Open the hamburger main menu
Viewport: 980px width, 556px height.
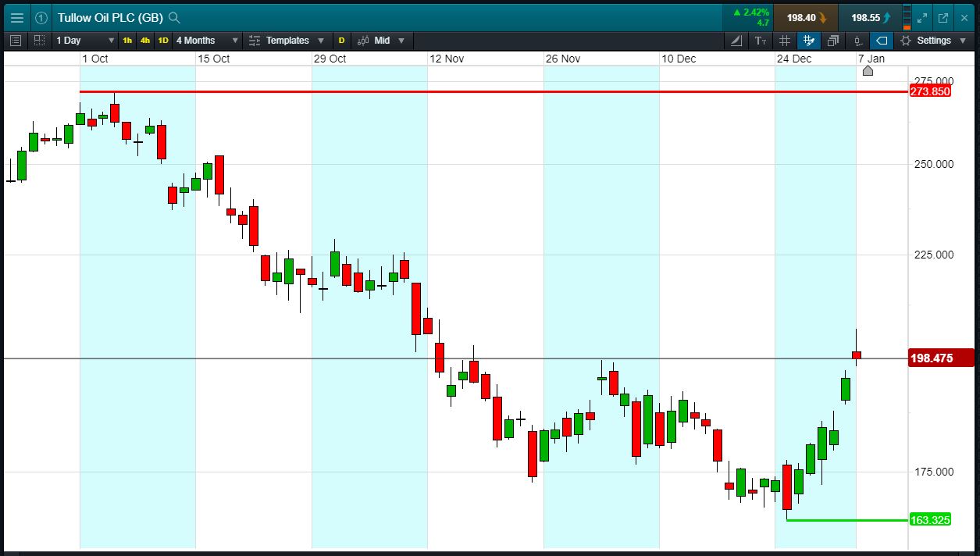(17, 17)
